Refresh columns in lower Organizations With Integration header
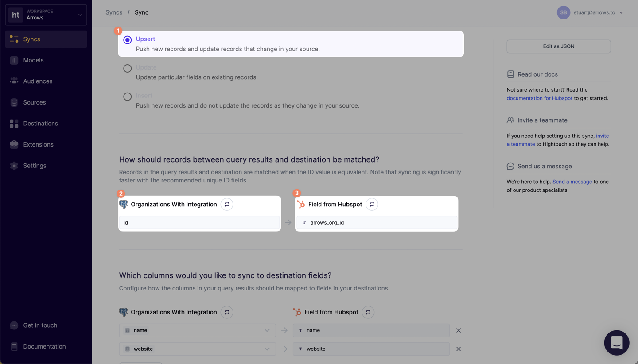This screenshot has height=364, width=638. (227, 312)
